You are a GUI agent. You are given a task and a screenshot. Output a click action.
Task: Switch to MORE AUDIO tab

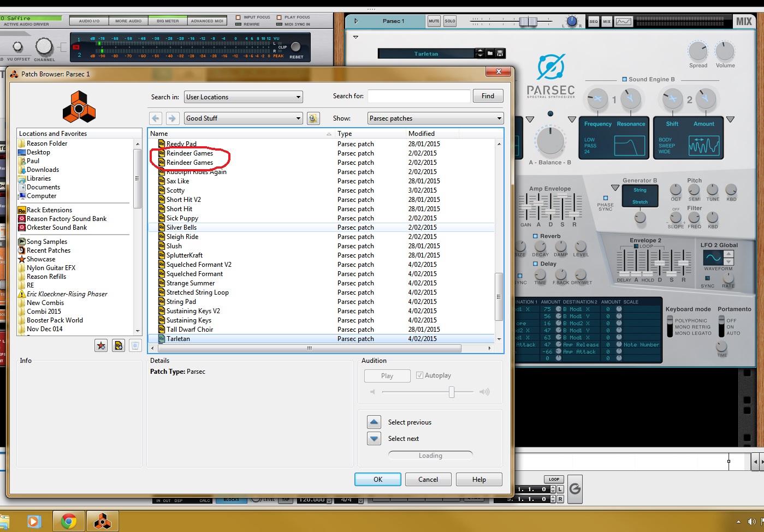(x=128, y=21)
